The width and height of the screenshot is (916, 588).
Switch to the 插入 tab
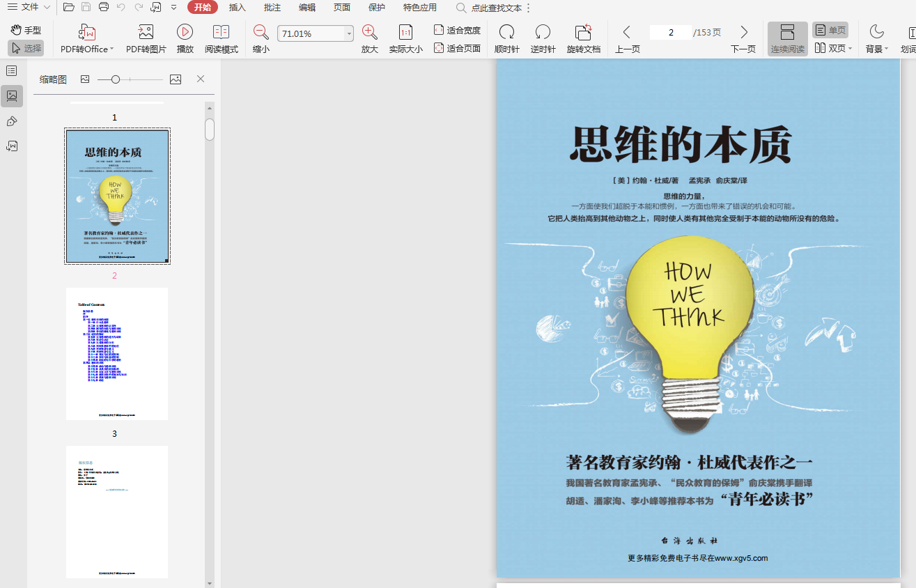click(x=238, y=8)
